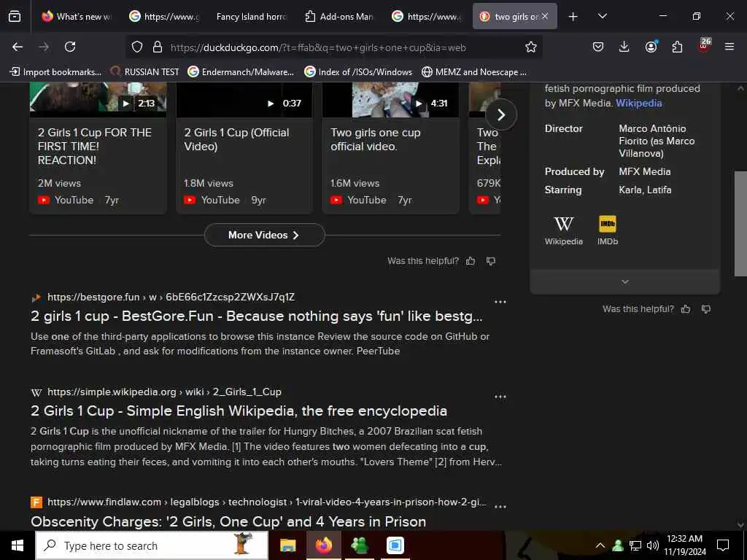Open the BestGore.Fun result title

[256, 316]
